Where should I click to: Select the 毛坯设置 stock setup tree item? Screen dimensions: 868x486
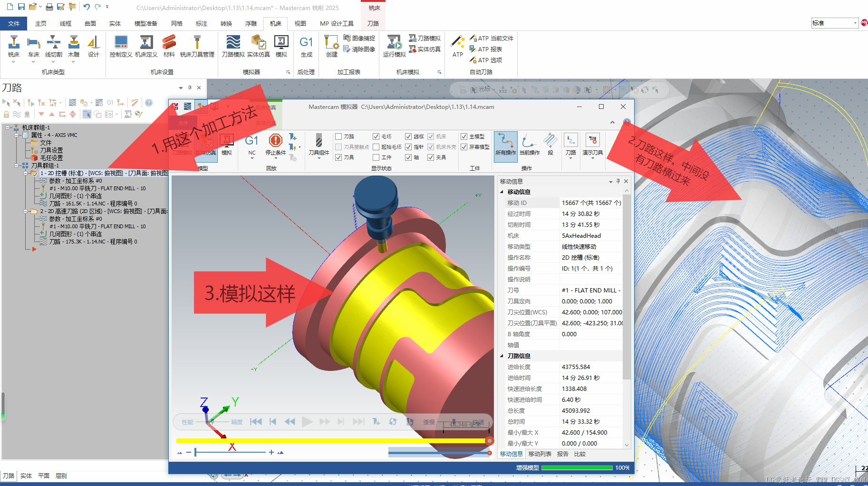tap(51, 158)
